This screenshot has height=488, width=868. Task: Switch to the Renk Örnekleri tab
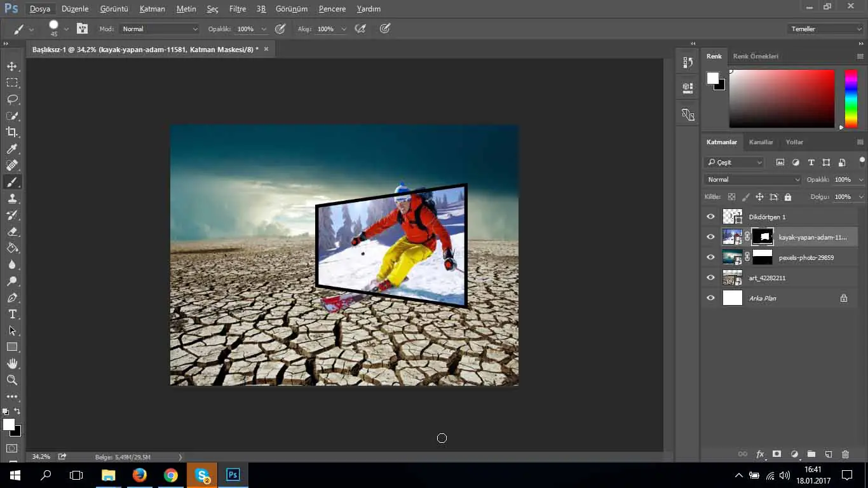click(x=756, y=57)
